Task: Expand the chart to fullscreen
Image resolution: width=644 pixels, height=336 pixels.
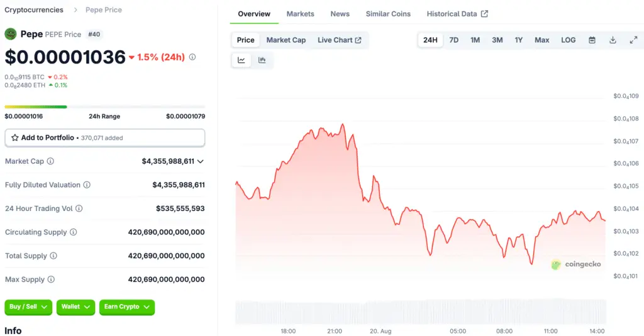Action: [x=634, y=40]
